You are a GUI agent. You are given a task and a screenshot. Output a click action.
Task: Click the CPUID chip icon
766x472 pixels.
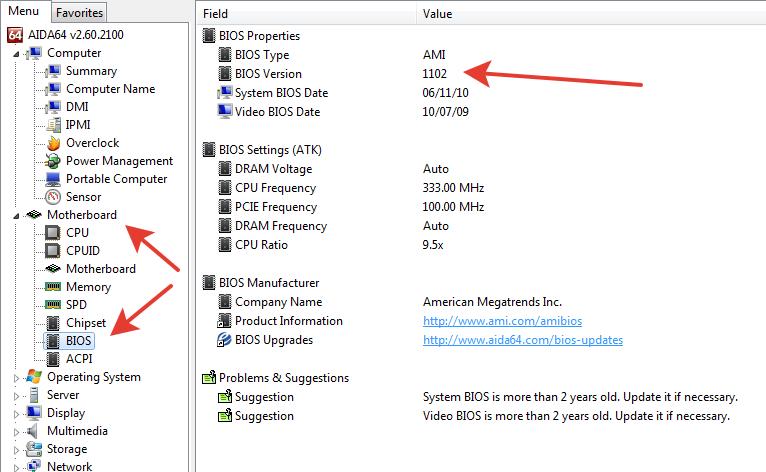click(x=53, y=251)
